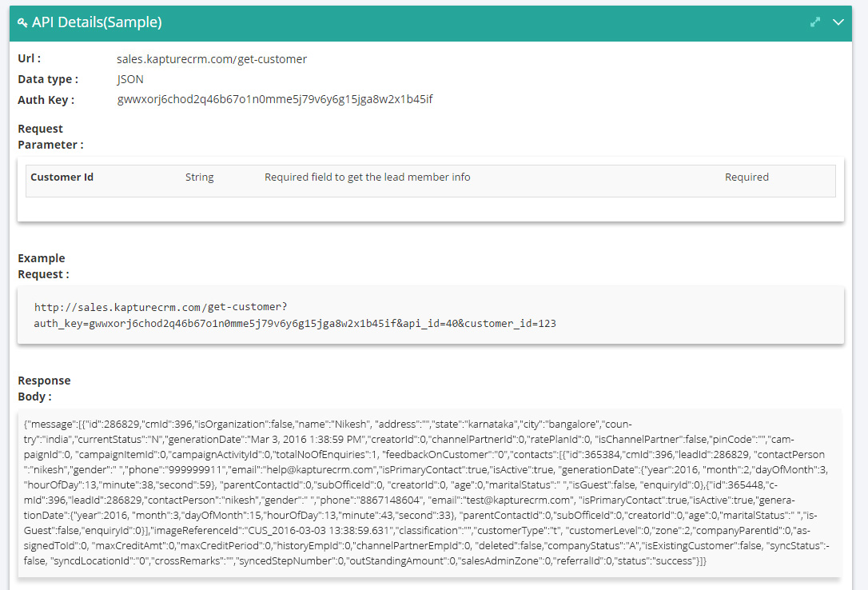
Task: Click the parameter description about lead member info
Action: (367, 177)
